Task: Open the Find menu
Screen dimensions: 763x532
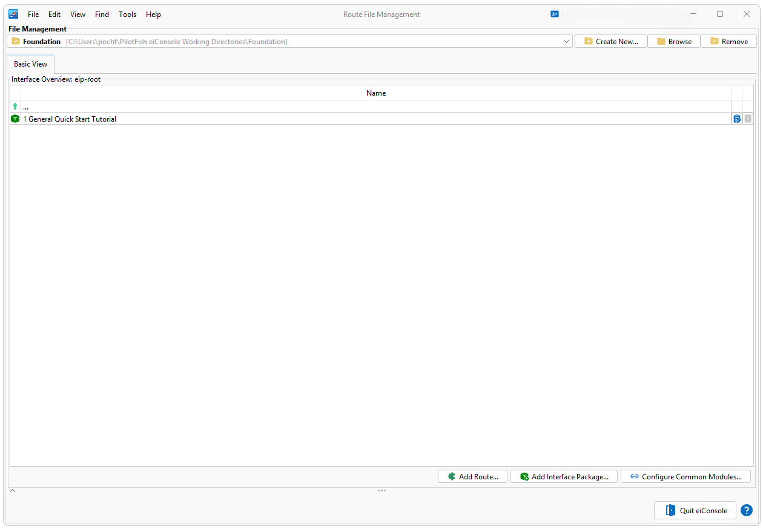Action: [102, 14]
